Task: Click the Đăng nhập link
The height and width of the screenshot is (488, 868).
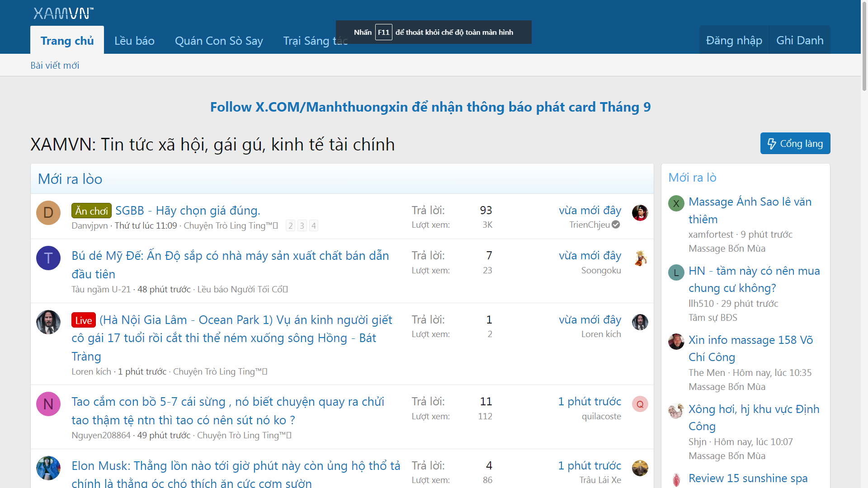Action: [x=734, y=40]
